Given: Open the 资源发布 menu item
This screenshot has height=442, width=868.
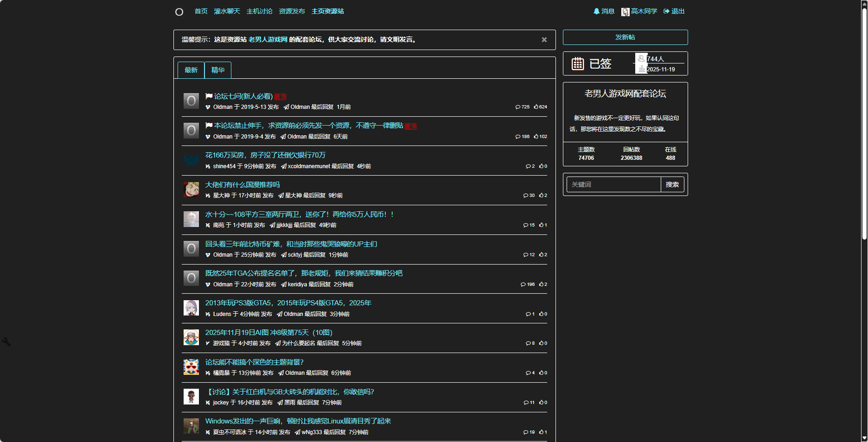Looking at the screenshot, I should tap(291, 11).
